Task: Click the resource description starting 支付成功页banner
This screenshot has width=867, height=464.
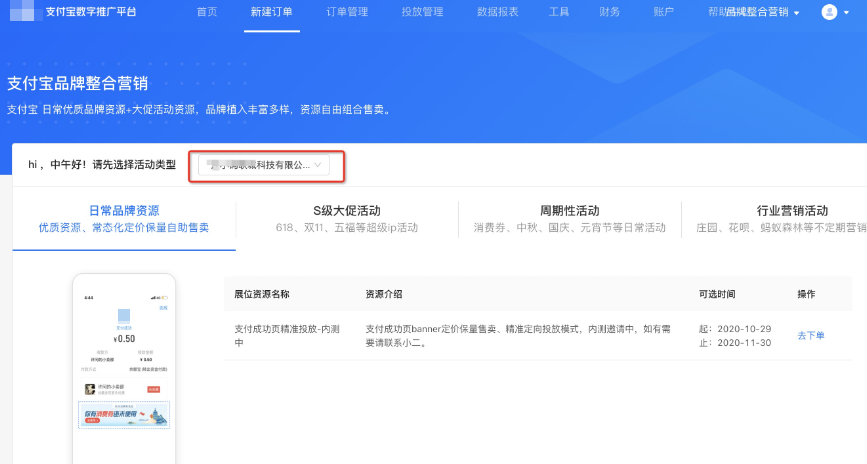Action: tap(518, 336)
